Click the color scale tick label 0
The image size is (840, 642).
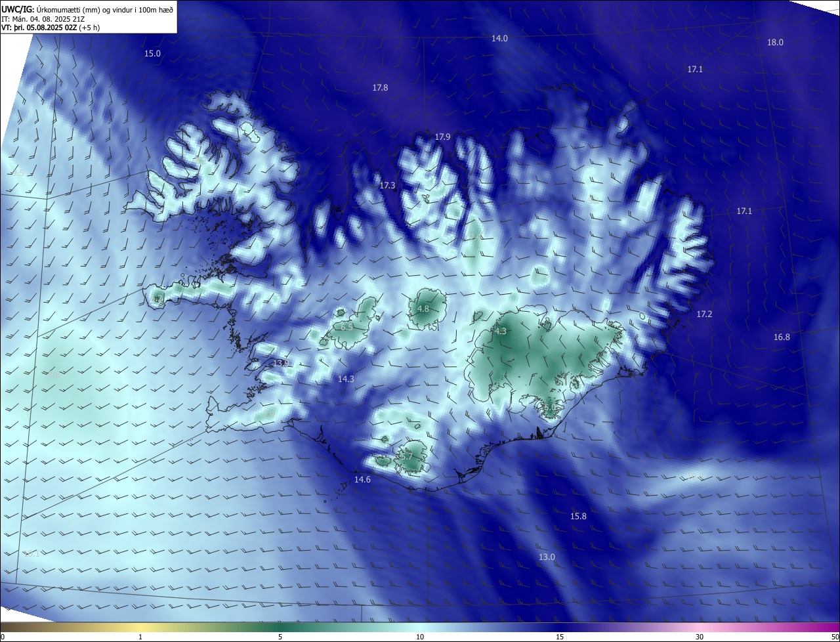click(3, 637)
